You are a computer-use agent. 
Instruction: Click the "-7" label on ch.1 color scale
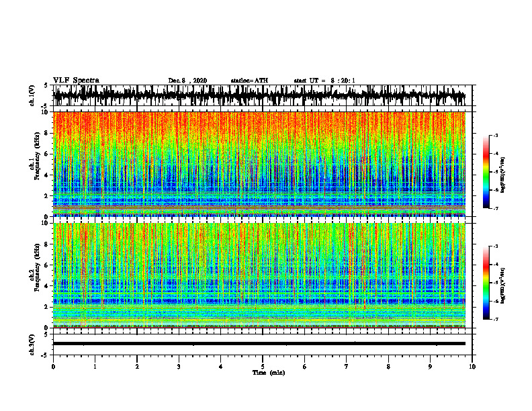(x=495, y=208)
